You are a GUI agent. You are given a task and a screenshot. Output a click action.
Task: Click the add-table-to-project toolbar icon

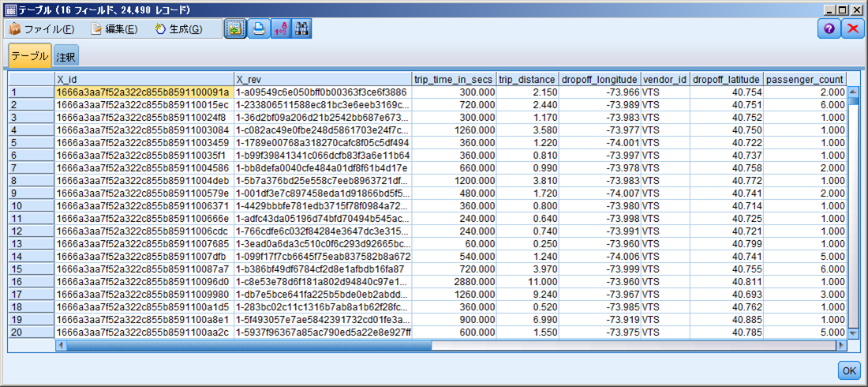click(234, 29)
